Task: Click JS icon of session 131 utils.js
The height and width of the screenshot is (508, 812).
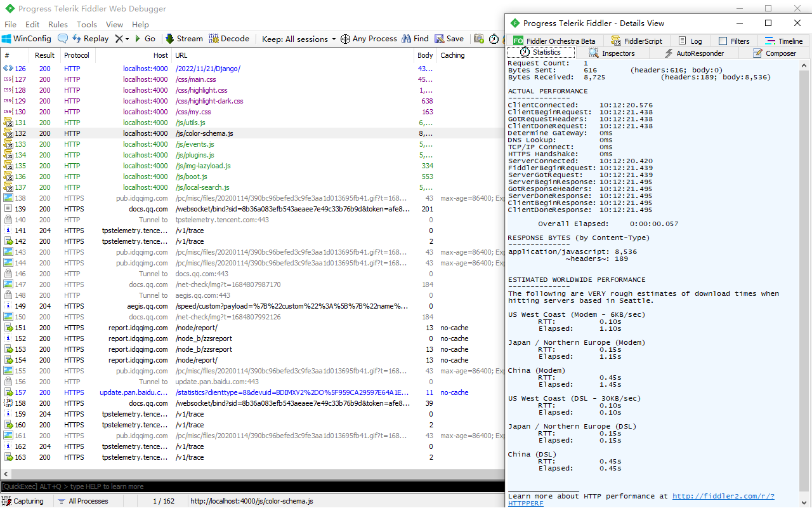Action: click(x=8, y=123)
